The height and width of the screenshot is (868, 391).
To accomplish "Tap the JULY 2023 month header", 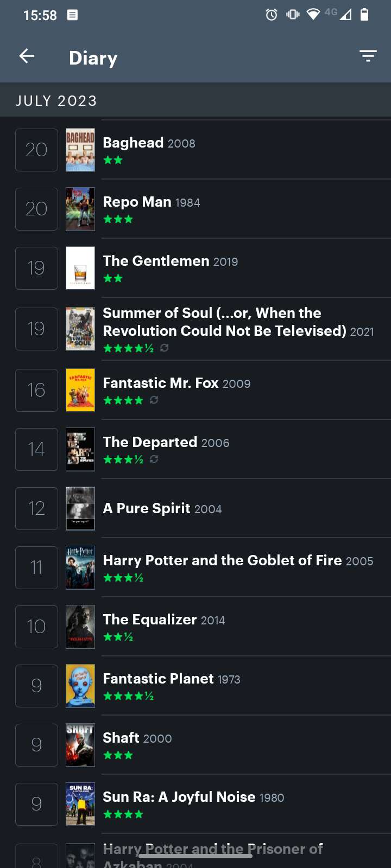I will 56,101.
